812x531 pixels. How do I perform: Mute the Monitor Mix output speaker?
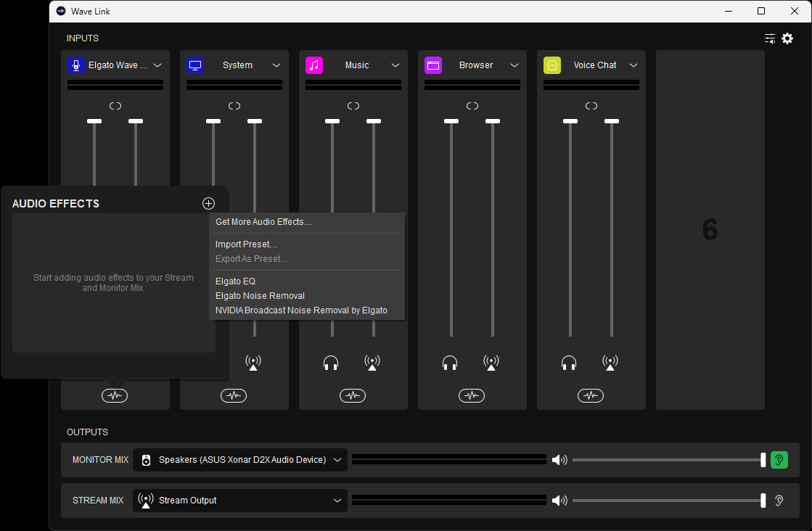click(x=559, y=460)
